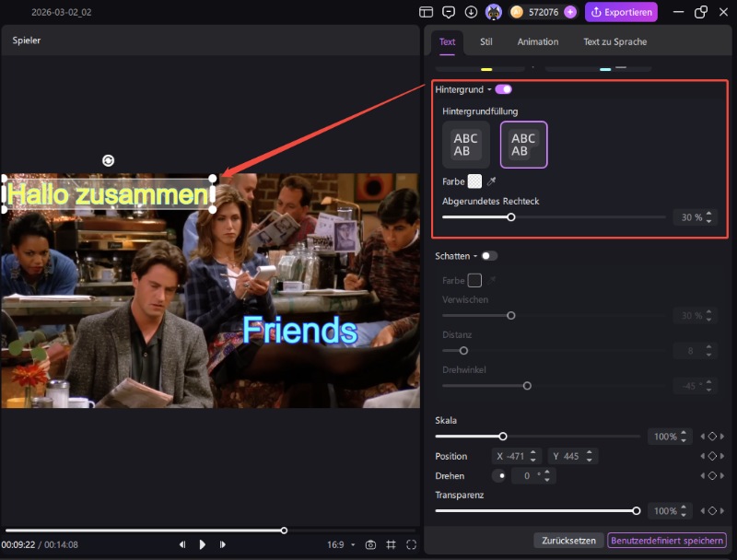The image size is (737, 560).
Task: Enable the Schatten toggle
Action: pos(488,256)
